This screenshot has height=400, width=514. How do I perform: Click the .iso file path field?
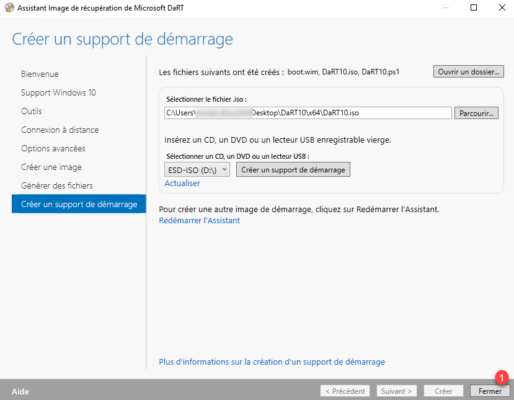coord(308,113)
